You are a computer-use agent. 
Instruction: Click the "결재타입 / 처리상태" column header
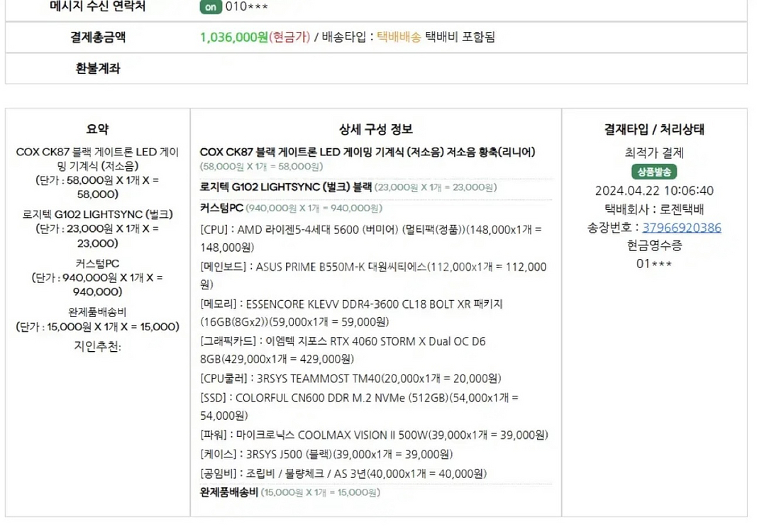pyautogui.click(x=654, y=129)
